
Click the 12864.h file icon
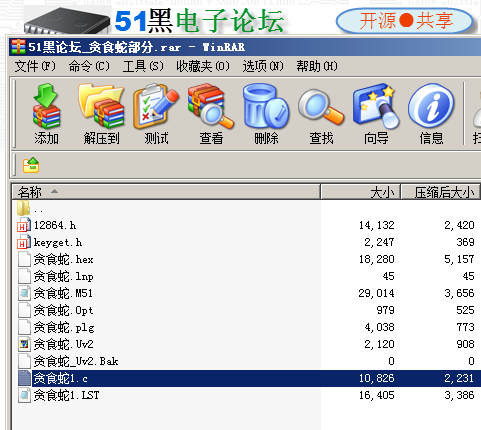click(24, 225)
